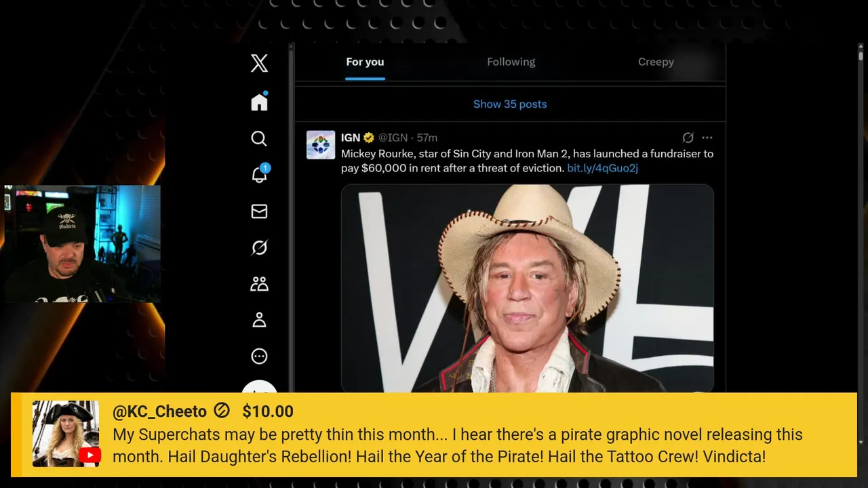This screenshot has height=488, width=868.
Task: Open the Search (magnifier) icon
Action: pyautogui.click(x=259, y=139)
